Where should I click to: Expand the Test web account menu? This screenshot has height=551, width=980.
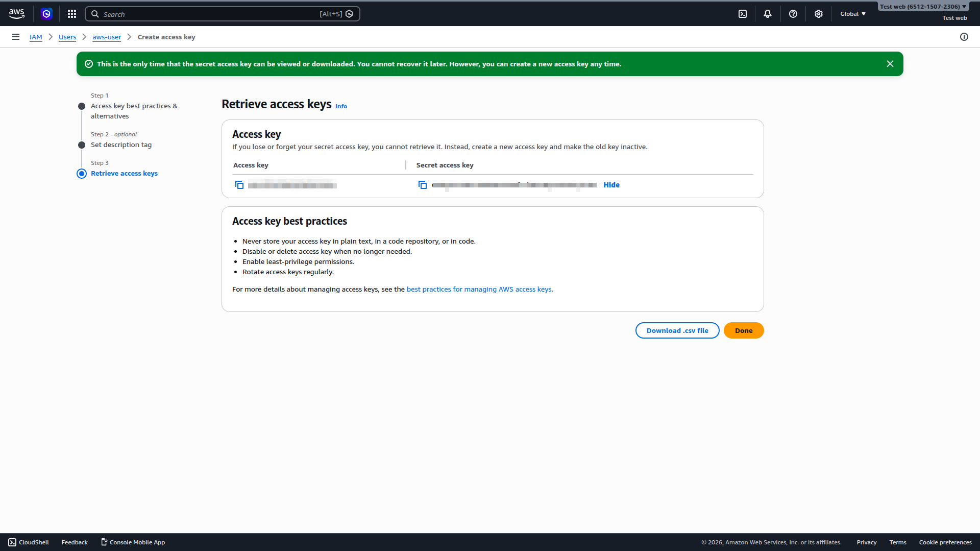(923, 7)
